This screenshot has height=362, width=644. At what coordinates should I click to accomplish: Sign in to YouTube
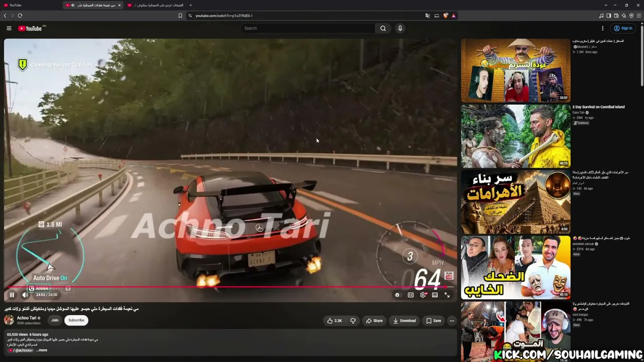pos(623,28)
